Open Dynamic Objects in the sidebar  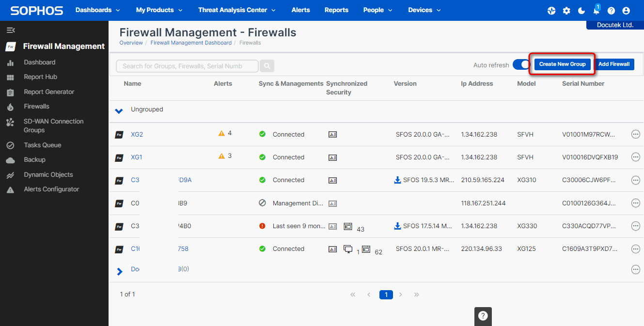[48, 175]
